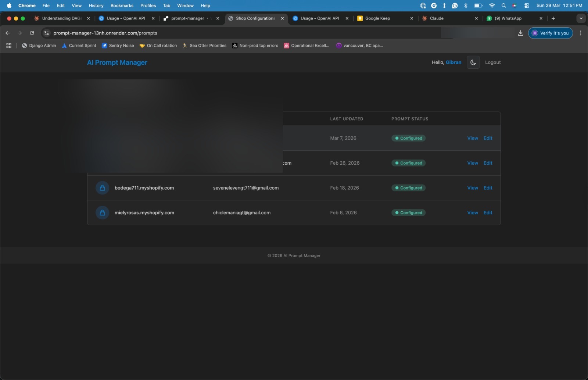Click the Logout button

pos(492,62)
